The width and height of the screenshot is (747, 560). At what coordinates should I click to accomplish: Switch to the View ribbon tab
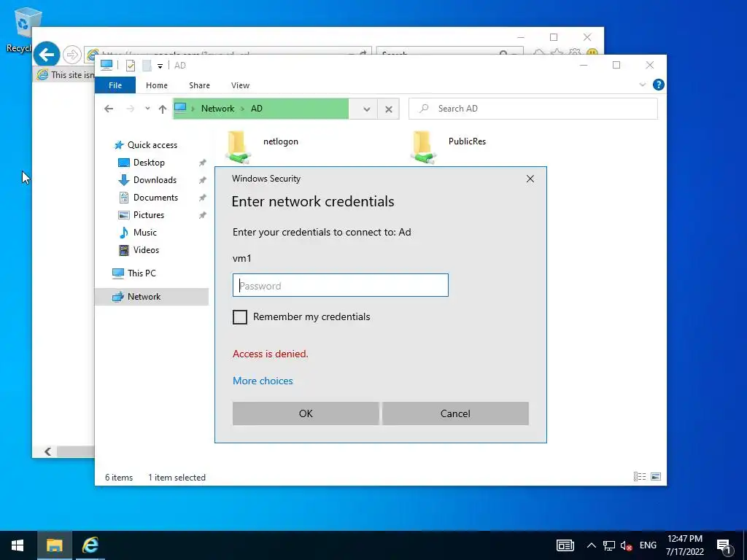240,85
